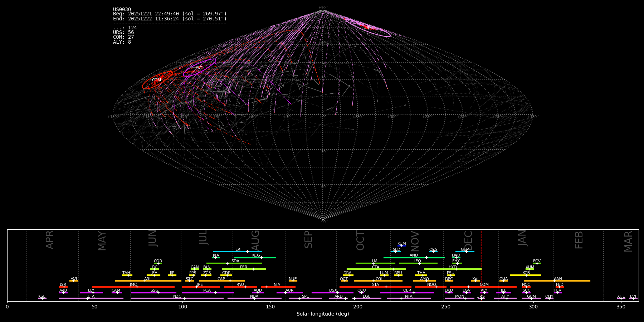Click the NIA shower label in the timeline
The image size is (644, 322).
point(277,285)
